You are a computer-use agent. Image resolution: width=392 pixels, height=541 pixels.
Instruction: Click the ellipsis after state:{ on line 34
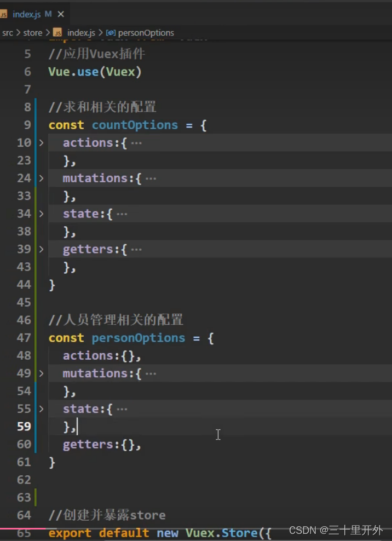122,214
